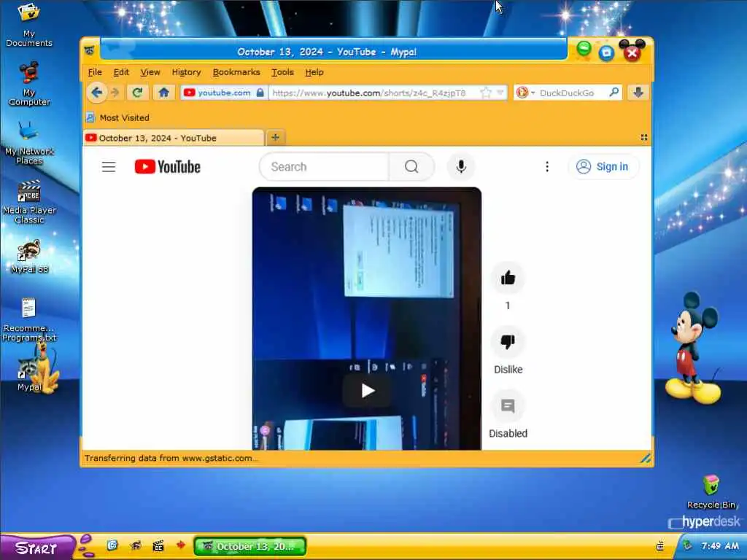Start voice search with the microphone
The image size is (747, 560).
coord(461,167)
